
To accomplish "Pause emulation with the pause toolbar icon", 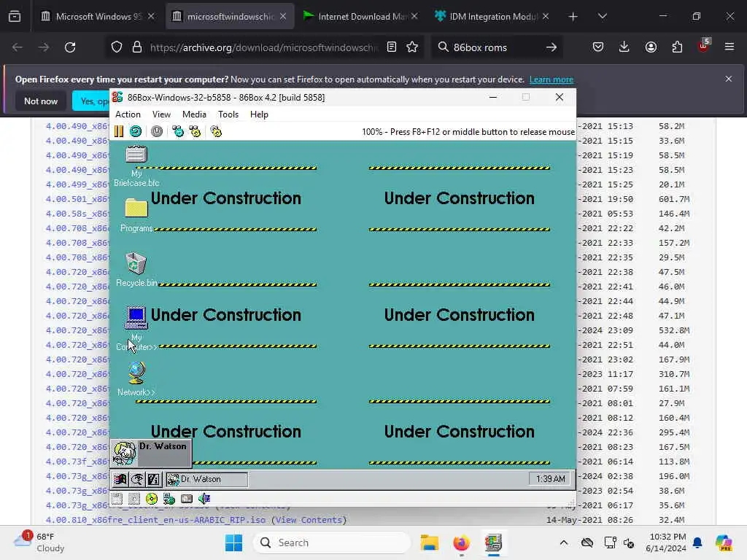I will (119, 131).
